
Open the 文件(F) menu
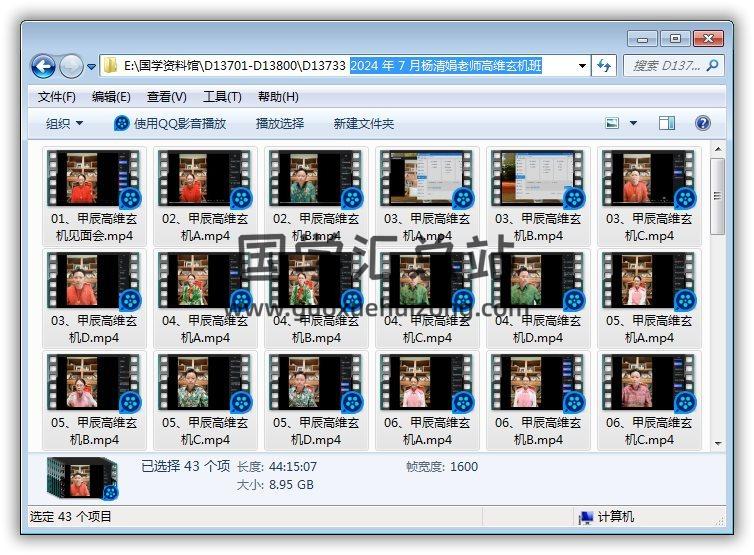point(57,97)
